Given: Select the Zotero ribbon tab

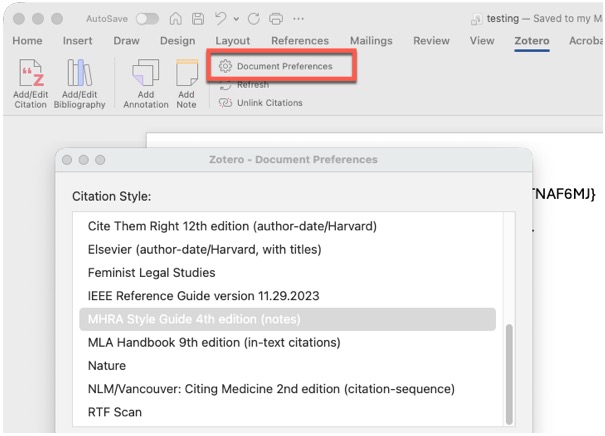Looking at the screenshot, I should [x=532, y=41].
